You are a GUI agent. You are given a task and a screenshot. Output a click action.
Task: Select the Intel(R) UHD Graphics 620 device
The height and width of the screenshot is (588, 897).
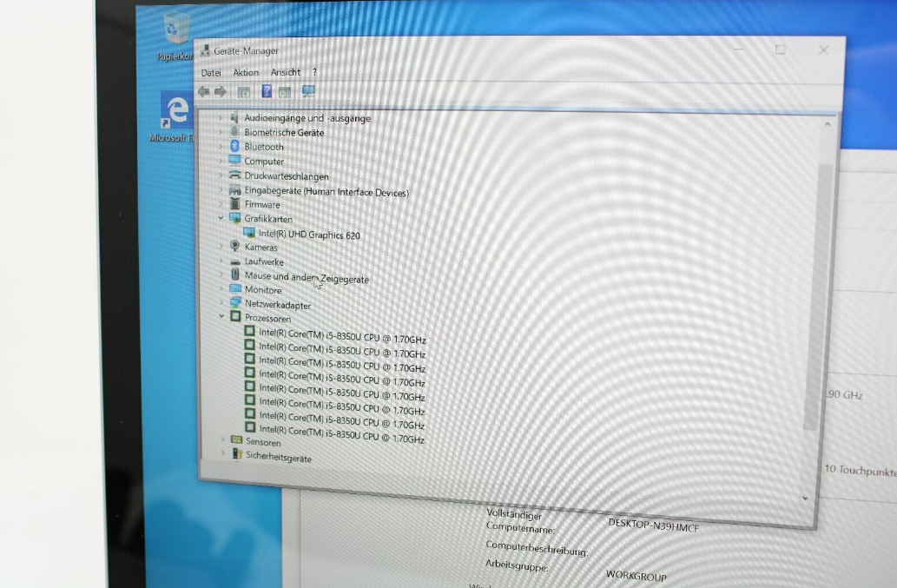[309, 235]
